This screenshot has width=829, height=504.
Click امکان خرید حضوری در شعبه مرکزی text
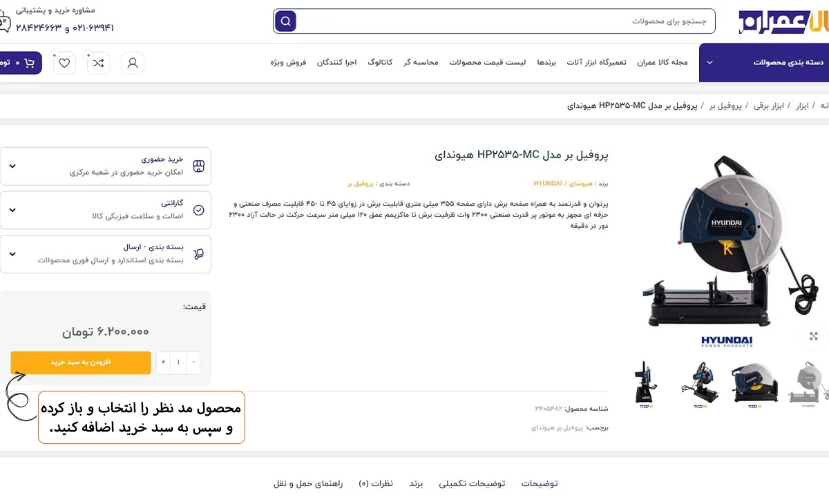126,172
